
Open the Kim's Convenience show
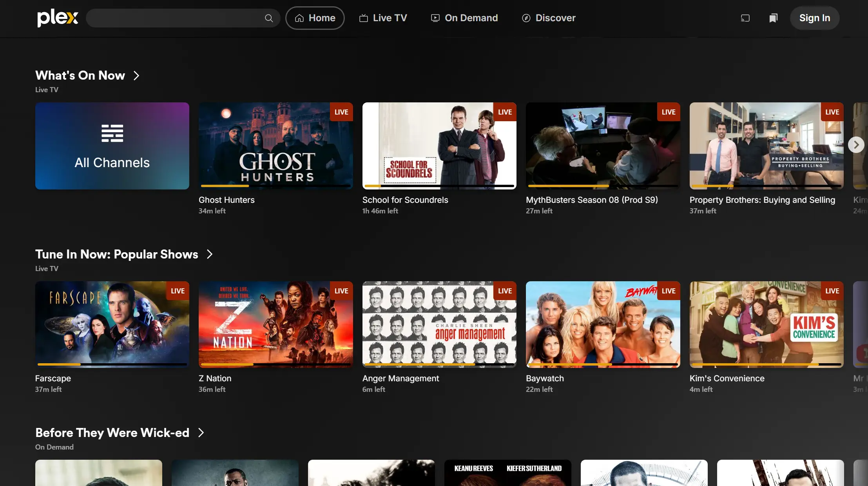[x=767, y=324]
